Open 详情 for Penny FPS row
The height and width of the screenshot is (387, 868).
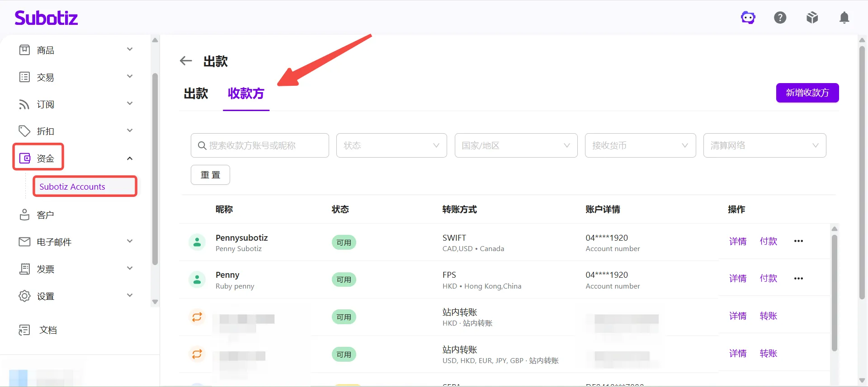pyautogui.click(x=738, y=279)
